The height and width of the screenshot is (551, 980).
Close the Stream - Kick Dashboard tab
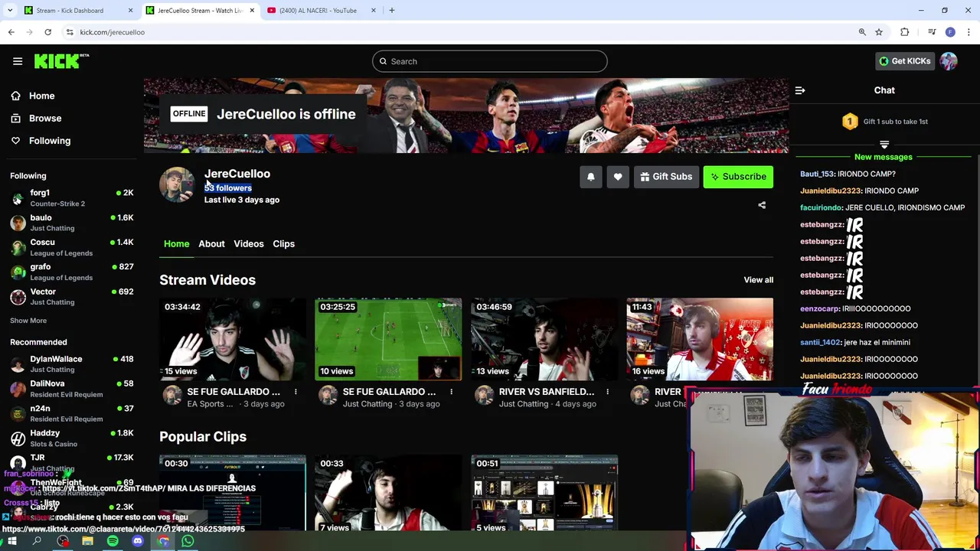point(130,11)
